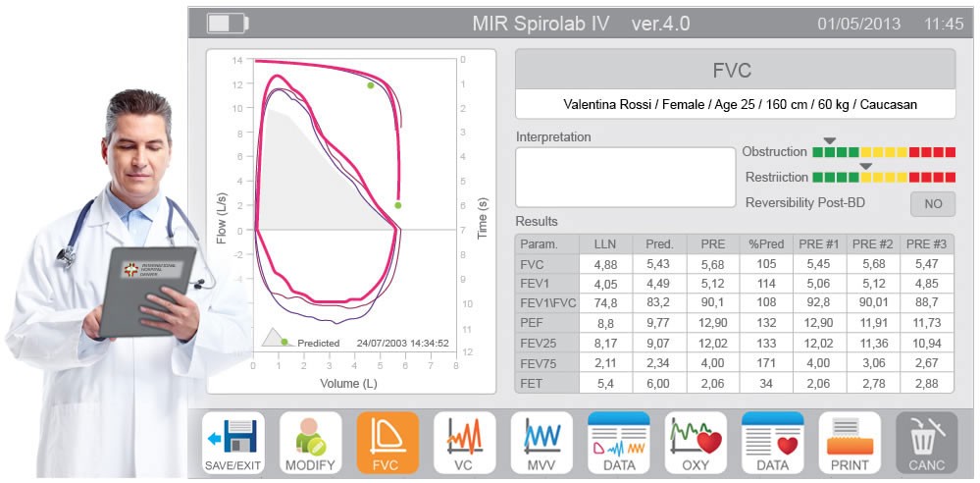Click the battery status icon

tap(228, 23)
